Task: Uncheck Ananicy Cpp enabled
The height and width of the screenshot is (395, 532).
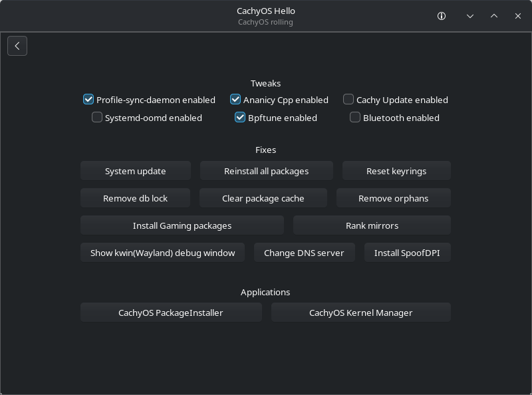Action: coord(235,100)
